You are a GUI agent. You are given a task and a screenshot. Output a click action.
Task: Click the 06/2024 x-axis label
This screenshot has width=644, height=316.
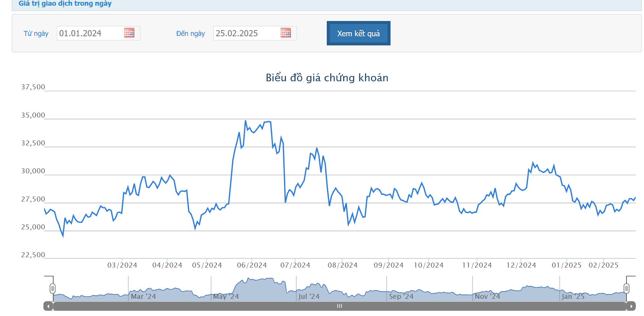pyautogui.click(x=252, y=265)
